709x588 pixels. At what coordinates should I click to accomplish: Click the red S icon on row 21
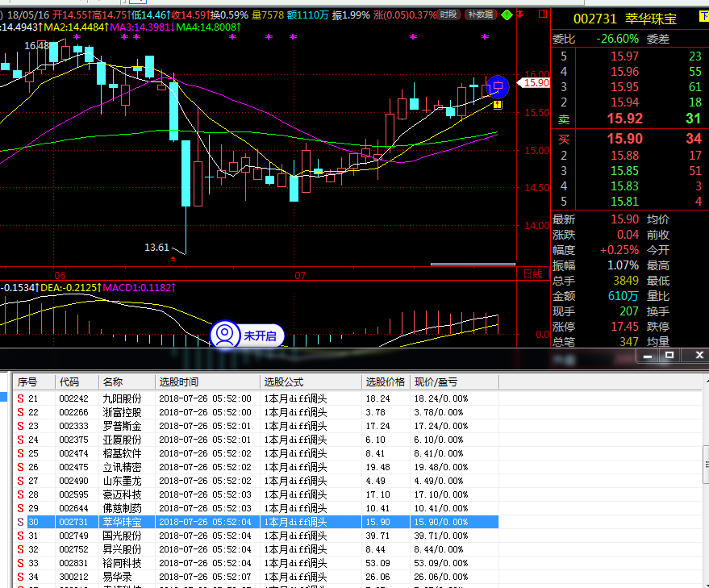tap(20, 398)
